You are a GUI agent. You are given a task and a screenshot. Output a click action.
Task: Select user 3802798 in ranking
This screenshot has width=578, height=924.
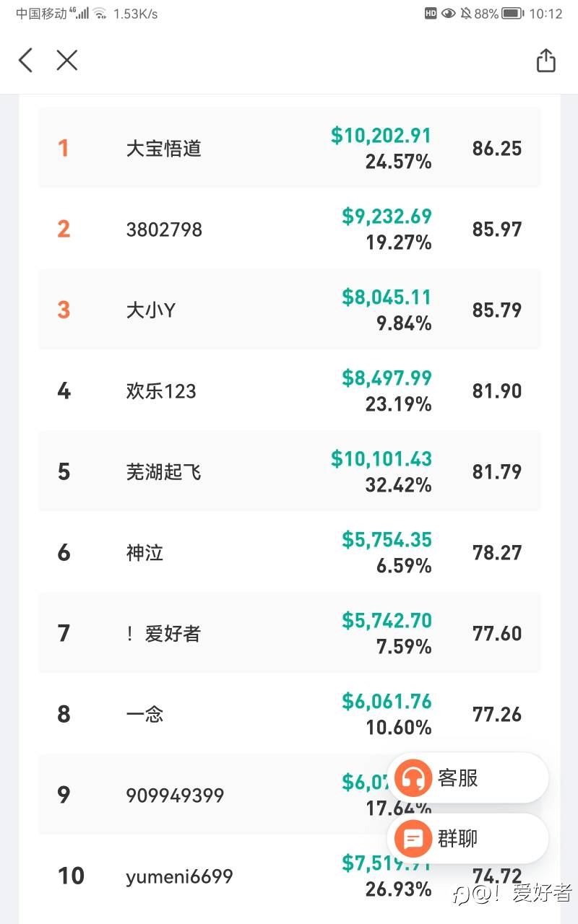(x=164, y=230)
